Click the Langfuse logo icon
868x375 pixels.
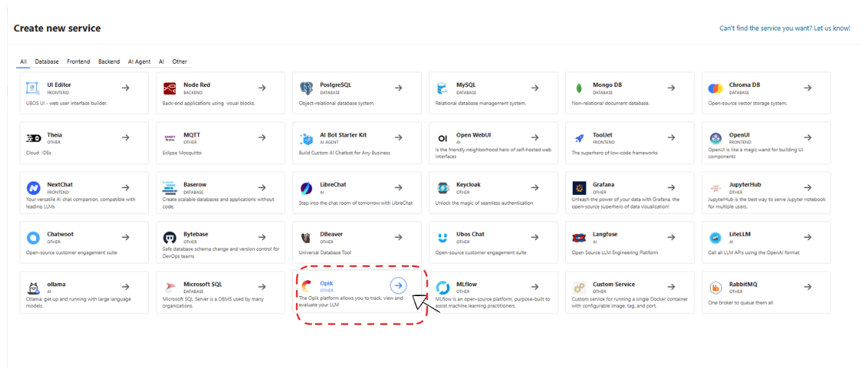[578, 237]
